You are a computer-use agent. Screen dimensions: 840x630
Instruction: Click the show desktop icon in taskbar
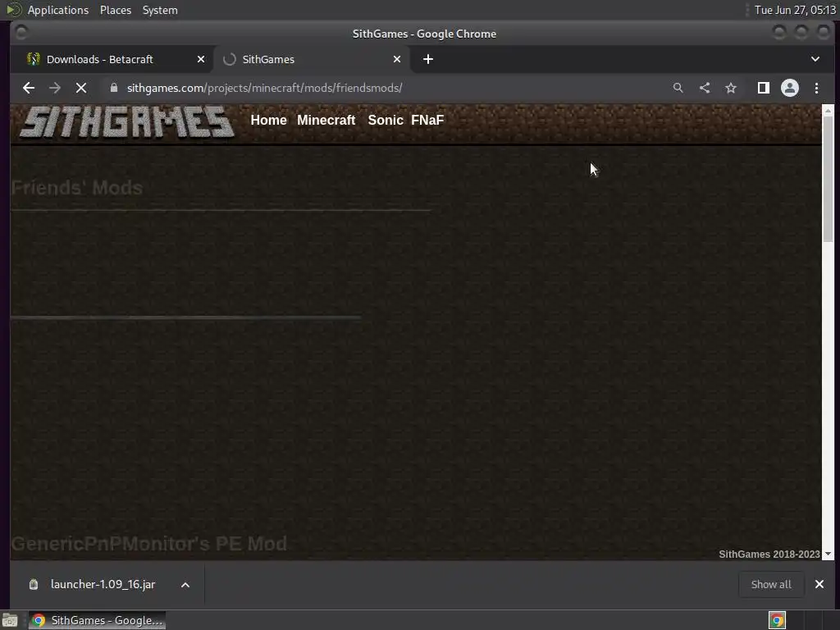[x=10, y=620]
